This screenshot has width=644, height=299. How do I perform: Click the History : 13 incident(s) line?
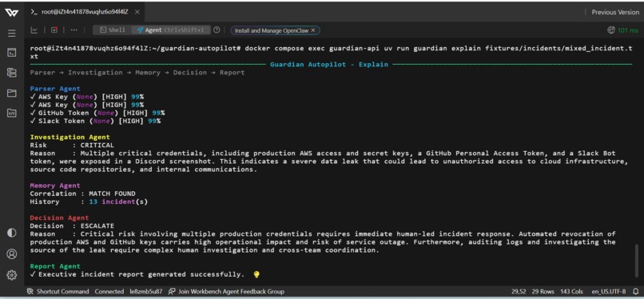coord(89,201)
